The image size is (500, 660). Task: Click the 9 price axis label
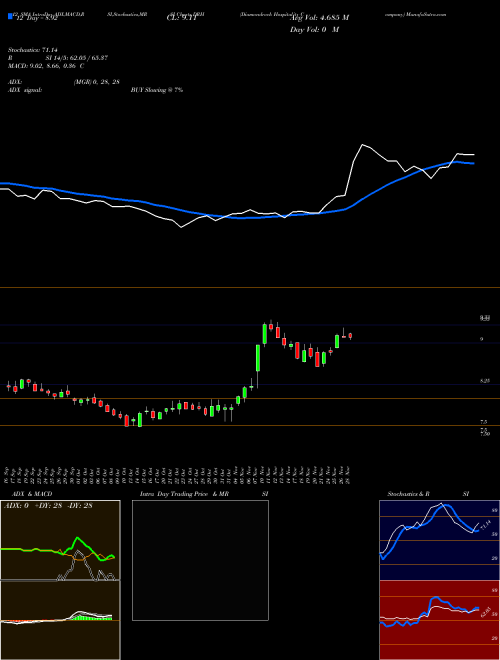click(481, 339)
